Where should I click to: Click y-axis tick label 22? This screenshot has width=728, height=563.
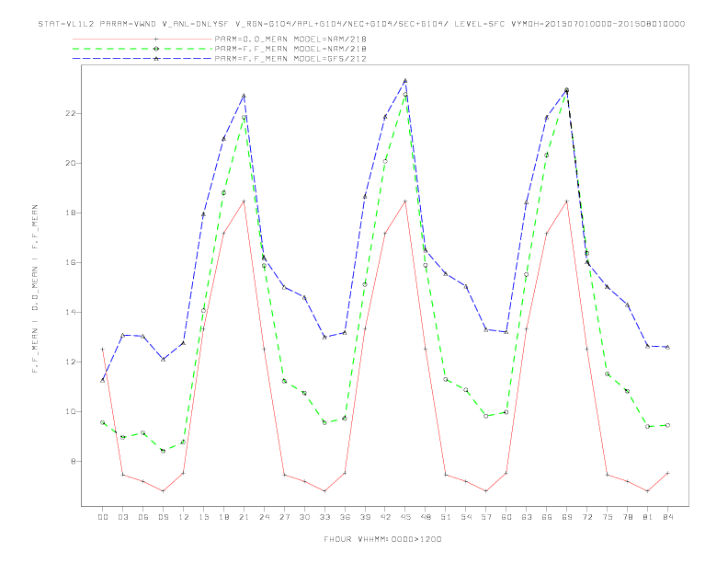(70, 114)
